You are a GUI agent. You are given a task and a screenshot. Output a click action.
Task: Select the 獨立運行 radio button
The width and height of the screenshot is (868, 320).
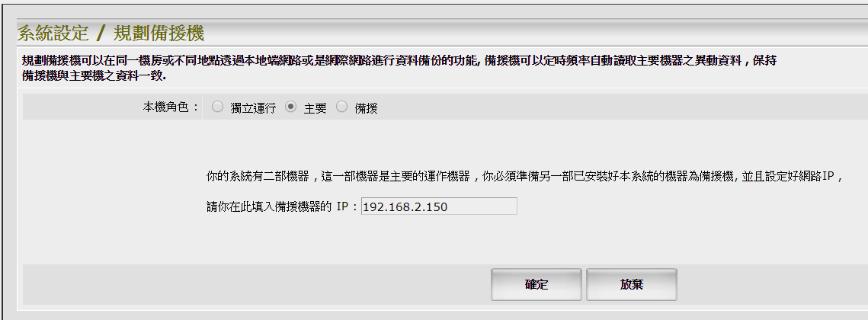click(x=217, y=107)
